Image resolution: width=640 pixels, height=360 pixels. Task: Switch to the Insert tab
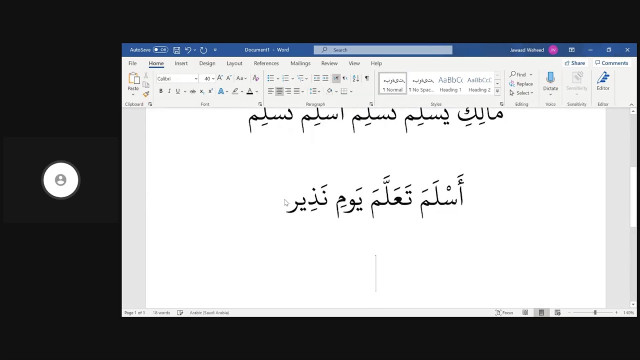(181, 63)
